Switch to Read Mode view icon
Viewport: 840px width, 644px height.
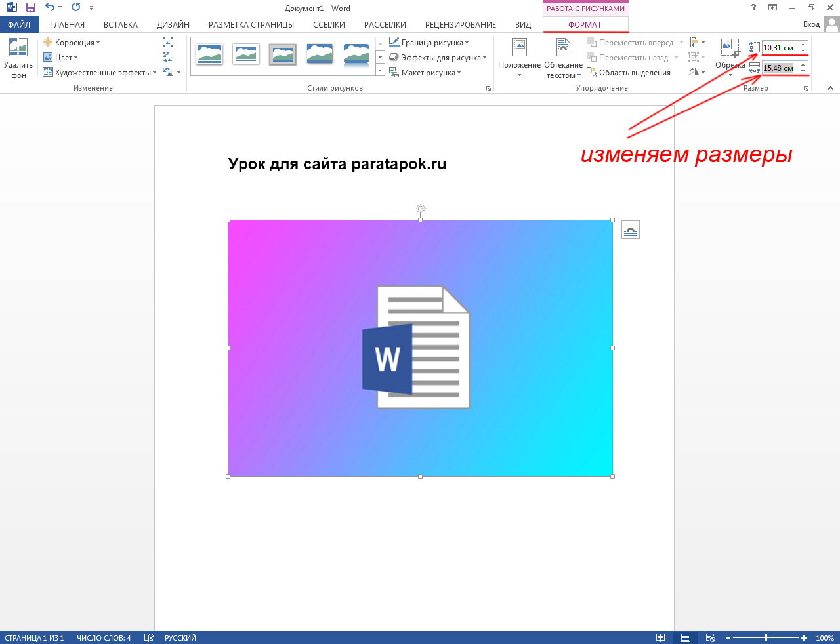(661, 637)
